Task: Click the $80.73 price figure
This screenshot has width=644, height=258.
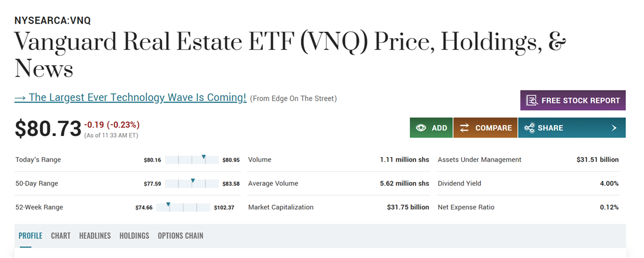Action: (48, 128)
